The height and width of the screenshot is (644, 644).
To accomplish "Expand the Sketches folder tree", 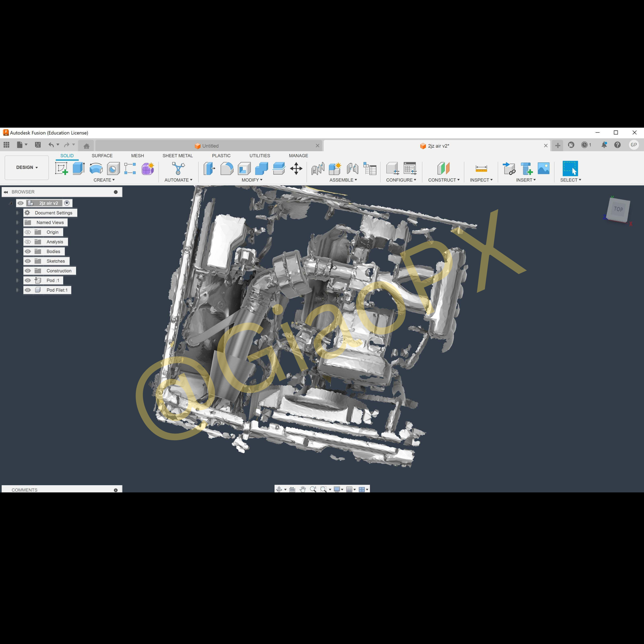I will (17, 261).
